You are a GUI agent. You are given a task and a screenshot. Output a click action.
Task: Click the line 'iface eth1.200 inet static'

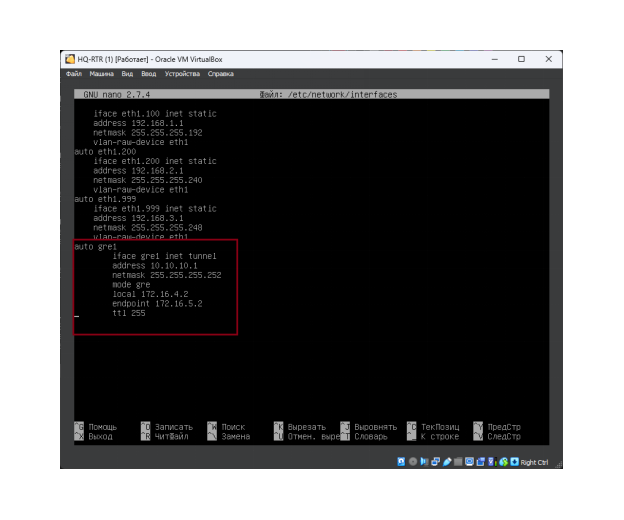pyautogui.click(x=155, y=161)
